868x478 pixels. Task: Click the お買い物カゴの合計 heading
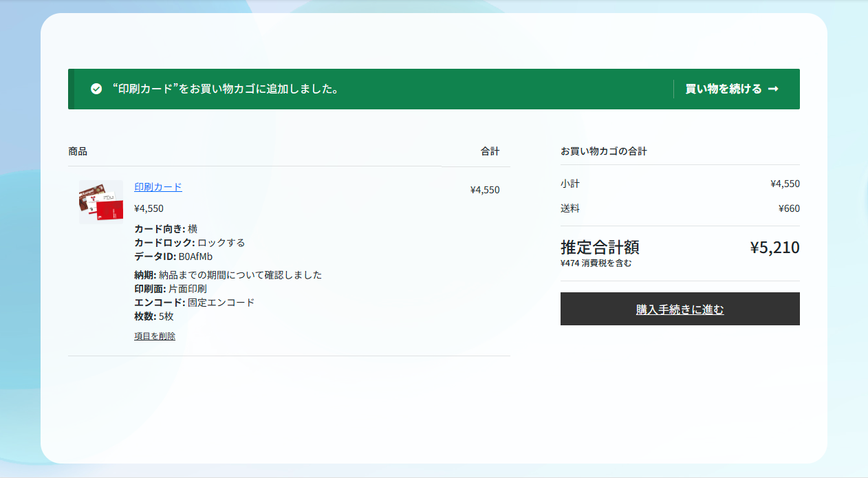tap(603, 151)
